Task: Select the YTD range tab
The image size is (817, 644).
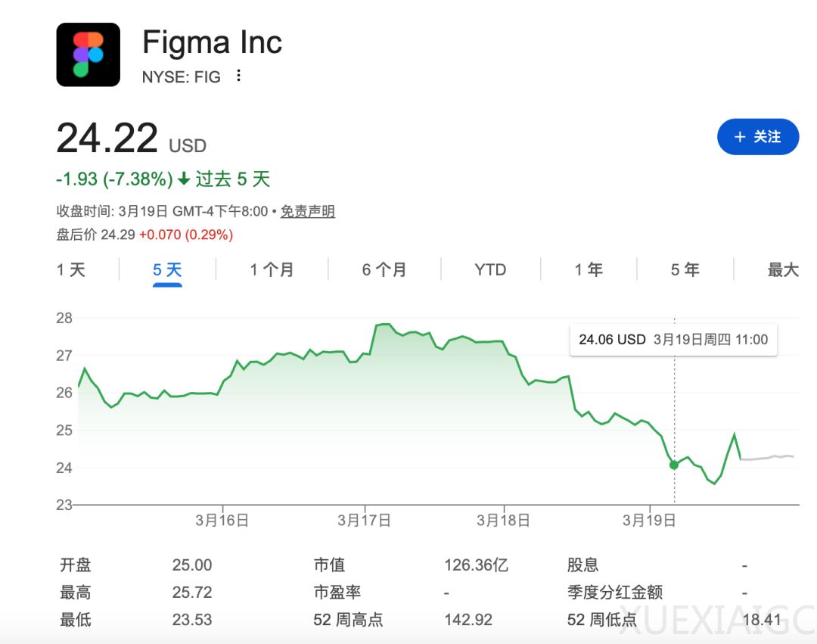Action: pyautogui.click(x=490, y=270)
